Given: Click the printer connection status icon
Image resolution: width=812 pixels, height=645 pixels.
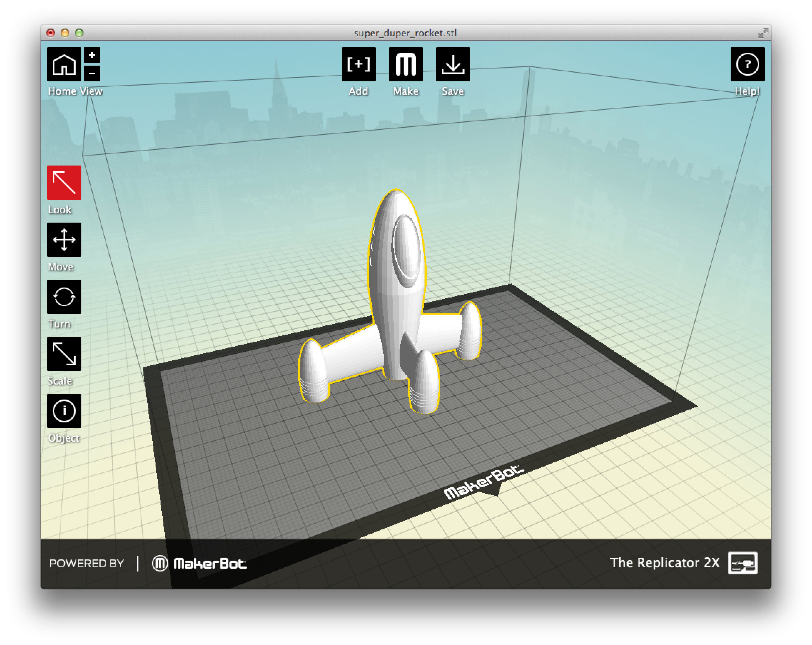Looking at the screenshot, I should [x=743, y=563].
